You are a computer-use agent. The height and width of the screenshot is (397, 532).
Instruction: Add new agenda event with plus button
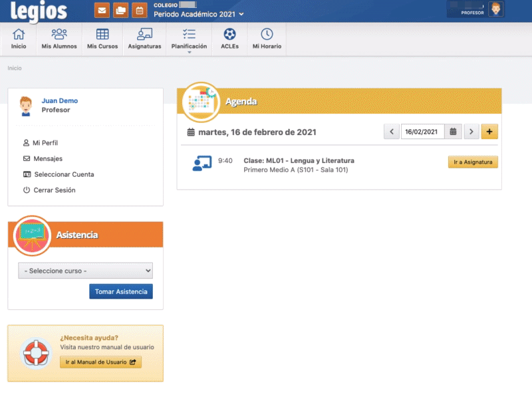[x=489, y=132]
